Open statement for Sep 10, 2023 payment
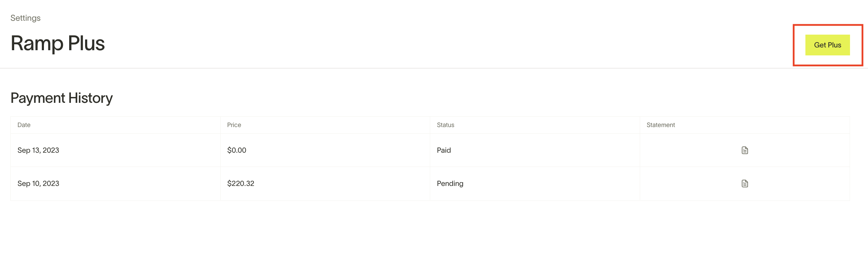Screen dimensions: 868x259 tap(745, 184)
